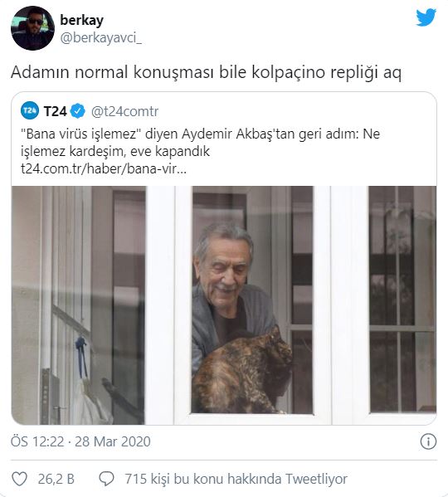Open the tweet info circle icon
Viewport: 448px width, 497px height.
pyautogui.click(x=428, y=441)
